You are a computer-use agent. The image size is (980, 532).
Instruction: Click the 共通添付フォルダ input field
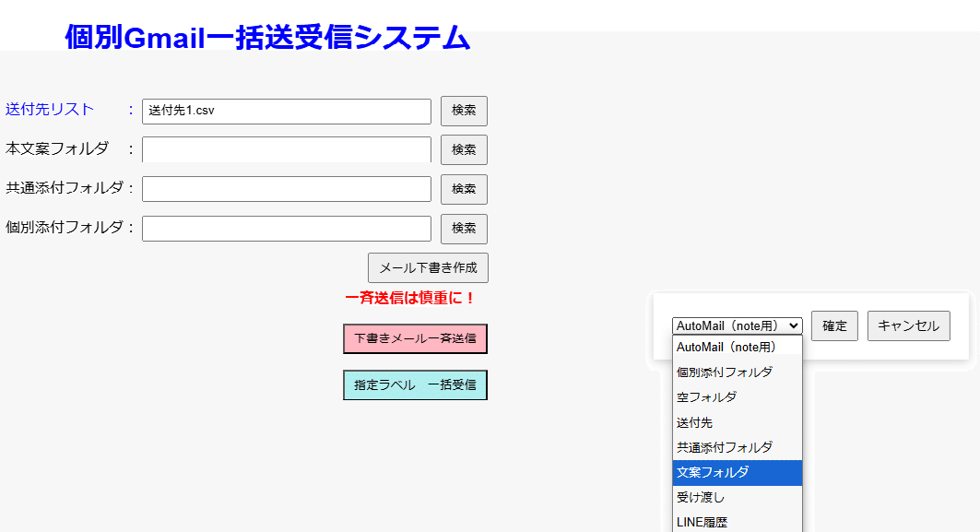pos(286,189)
